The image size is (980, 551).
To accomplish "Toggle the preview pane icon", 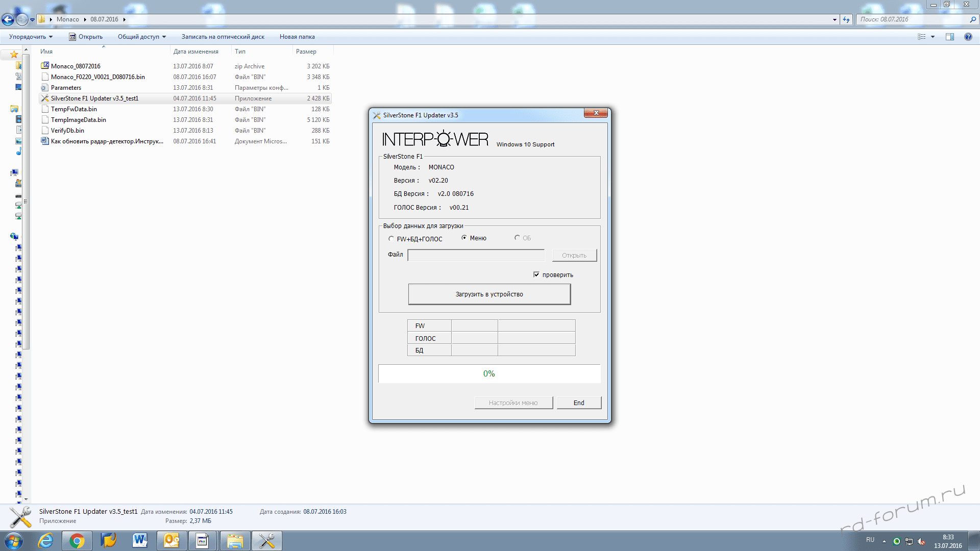I will 949,37.
